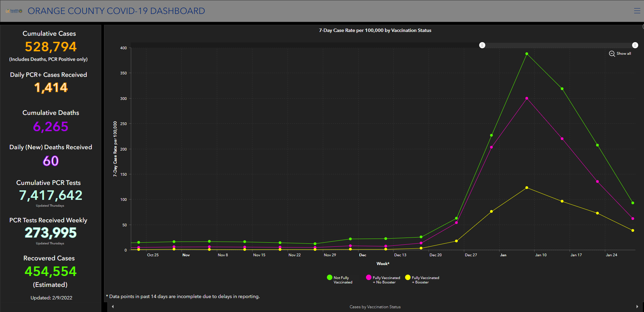Click the incomplete data footnote text
This screenshot has width=644, height=312.
(x=183, y=296)
